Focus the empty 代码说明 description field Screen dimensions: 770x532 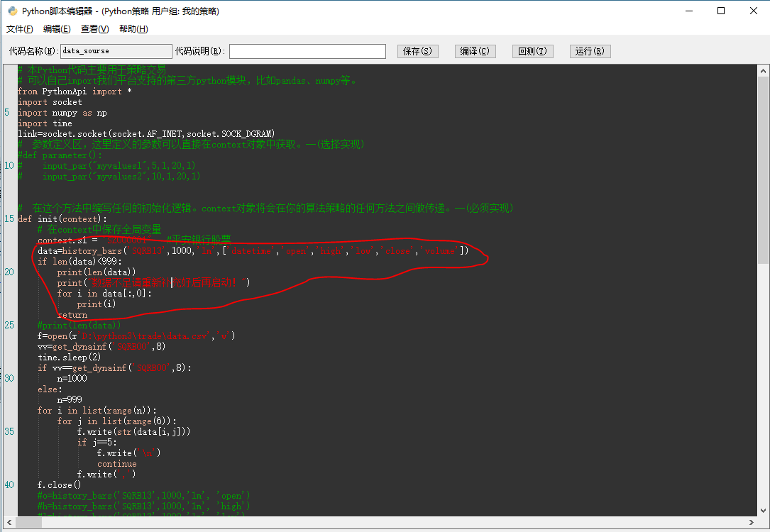pyautogui.click(x=307, y=51)
